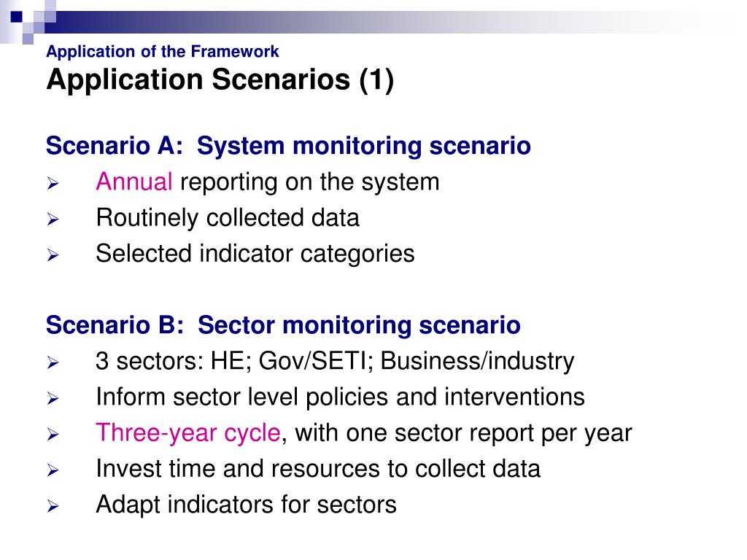Click the arrow bullet beside "Routinely collected data"
The width and height of the screenshot is (747, 560).
click(53, 219)
